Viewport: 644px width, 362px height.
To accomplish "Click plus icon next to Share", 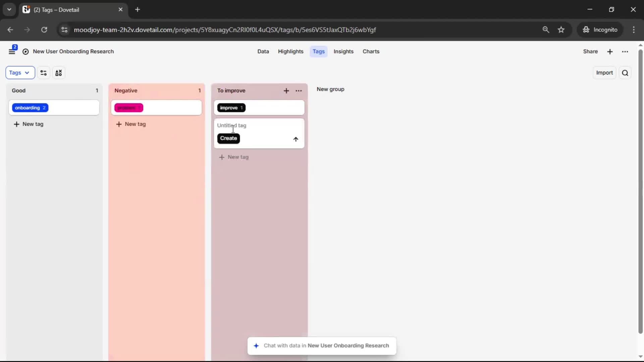I will coord(610,52).
